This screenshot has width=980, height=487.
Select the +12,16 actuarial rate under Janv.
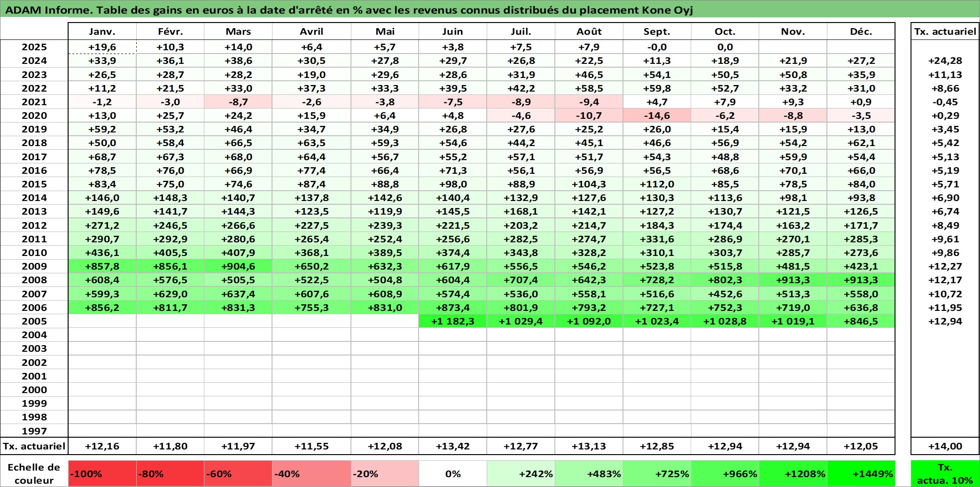102,446
